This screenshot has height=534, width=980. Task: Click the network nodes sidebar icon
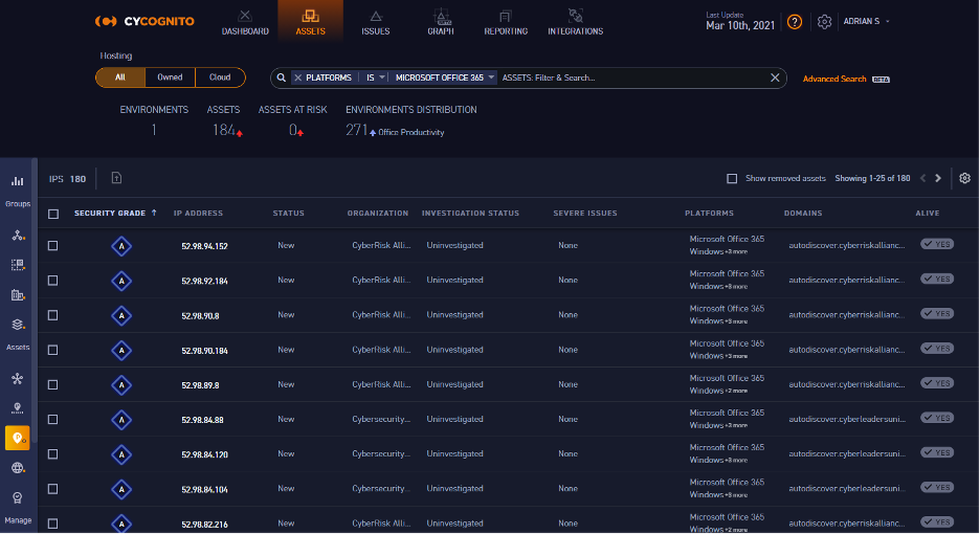pos(18,235)
